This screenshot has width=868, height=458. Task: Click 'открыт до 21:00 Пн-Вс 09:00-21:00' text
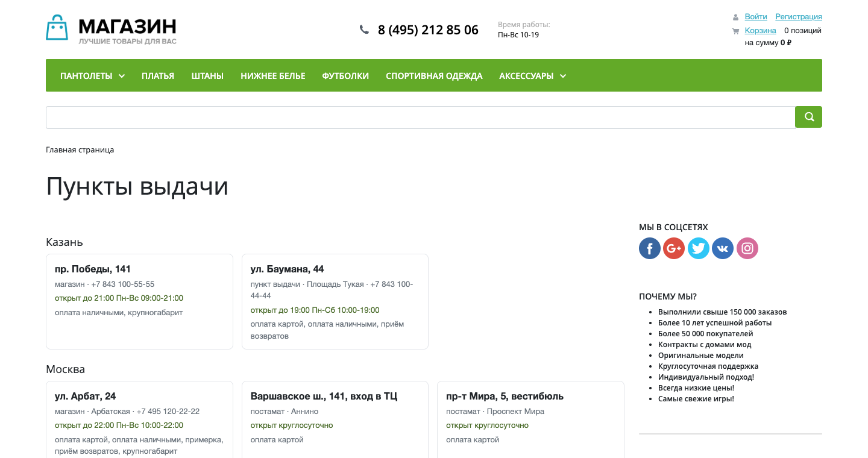[119, 298]
